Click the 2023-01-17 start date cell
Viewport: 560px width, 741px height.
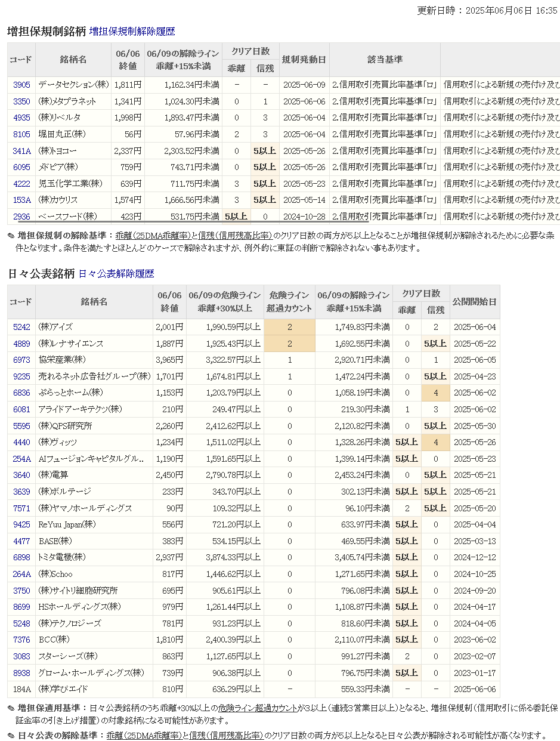click(x=474, y=673)
